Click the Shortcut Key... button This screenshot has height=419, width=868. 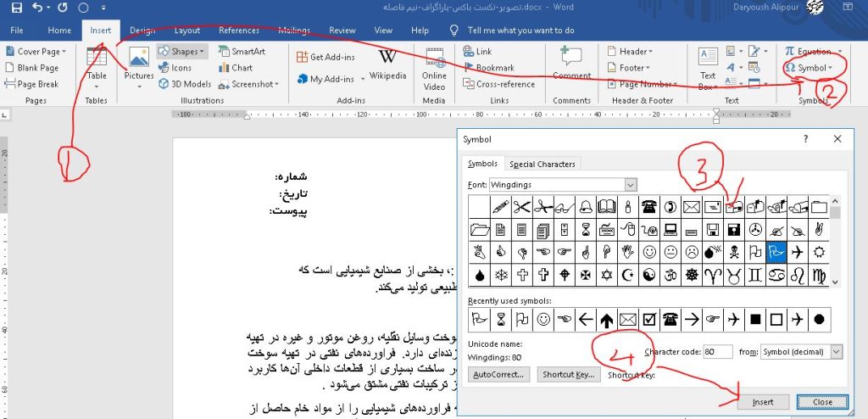(x=570, y=374)
